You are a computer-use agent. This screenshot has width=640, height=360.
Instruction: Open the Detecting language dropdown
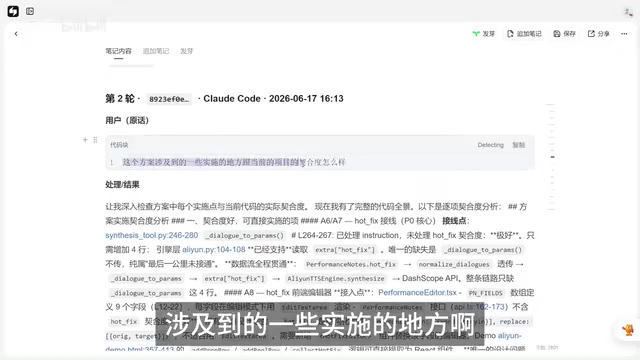coord(490,145)
